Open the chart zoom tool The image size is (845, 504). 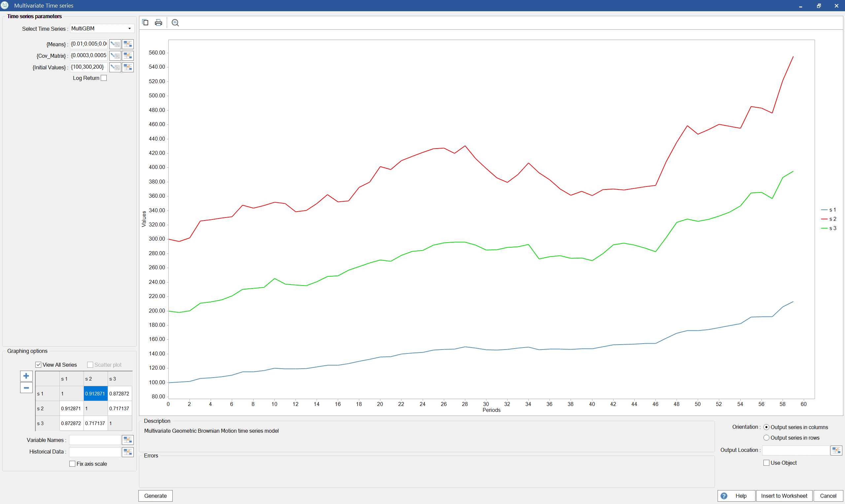[175, 22]
